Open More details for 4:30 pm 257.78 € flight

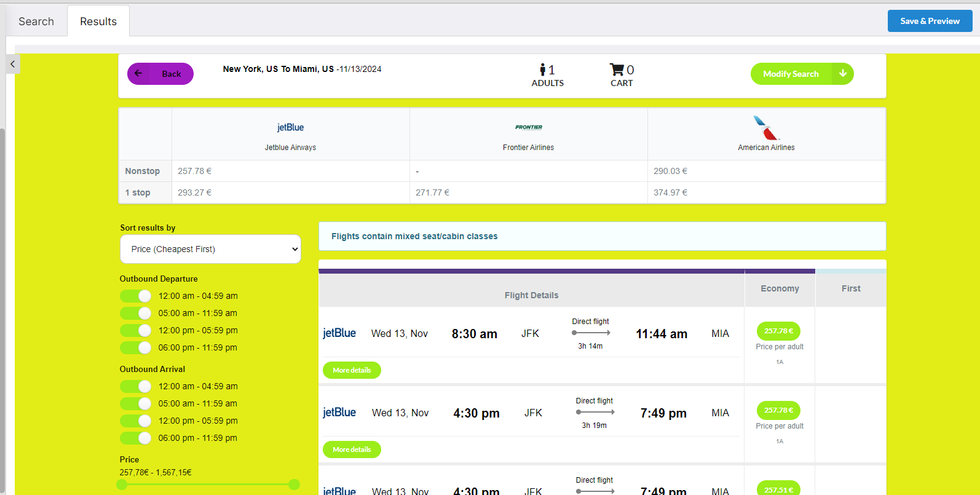tap(352, 449)
